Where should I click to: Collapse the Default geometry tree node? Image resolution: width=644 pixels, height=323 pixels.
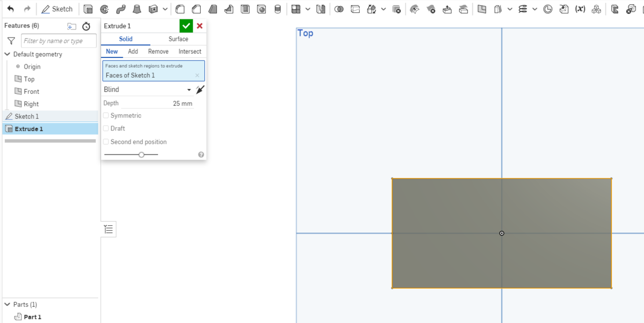[7, 54]
